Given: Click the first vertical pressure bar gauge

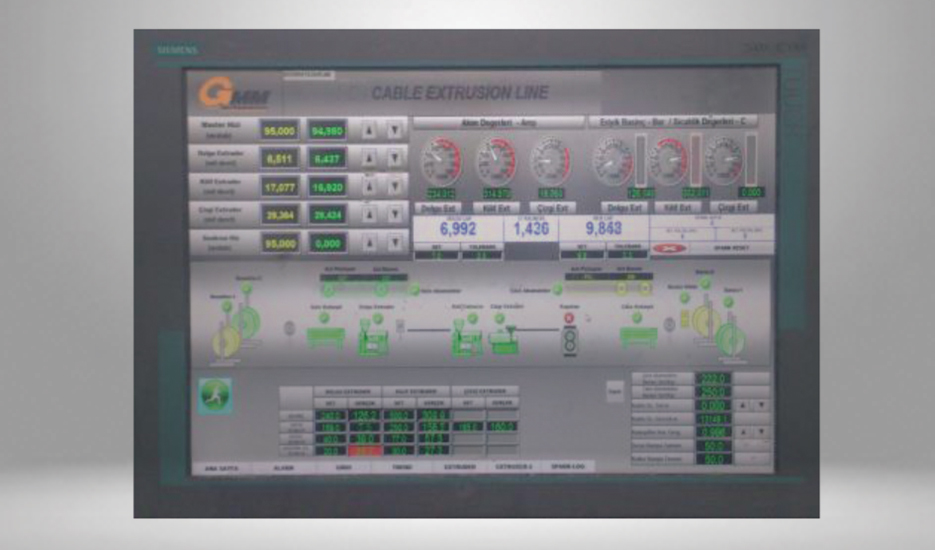Looking at the screenshot, I should (x=642, y=160).
